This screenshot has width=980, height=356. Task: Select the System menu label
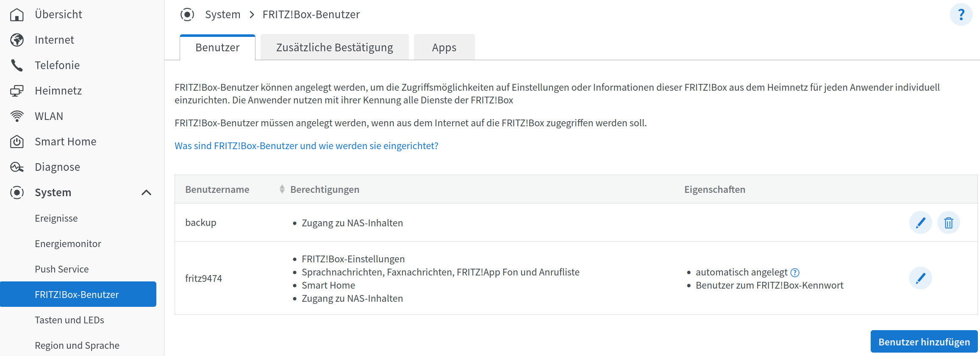pos(53,192)
